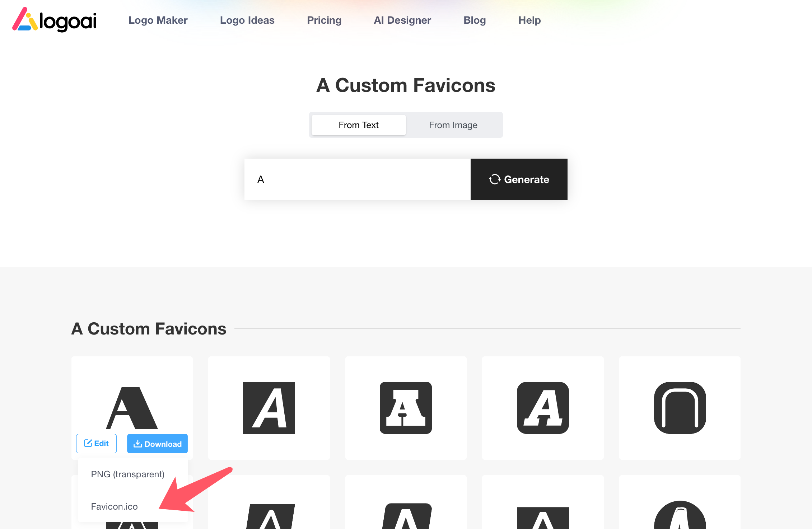Open the AI Designer link
812x529 pixels.
pos(402,20)
